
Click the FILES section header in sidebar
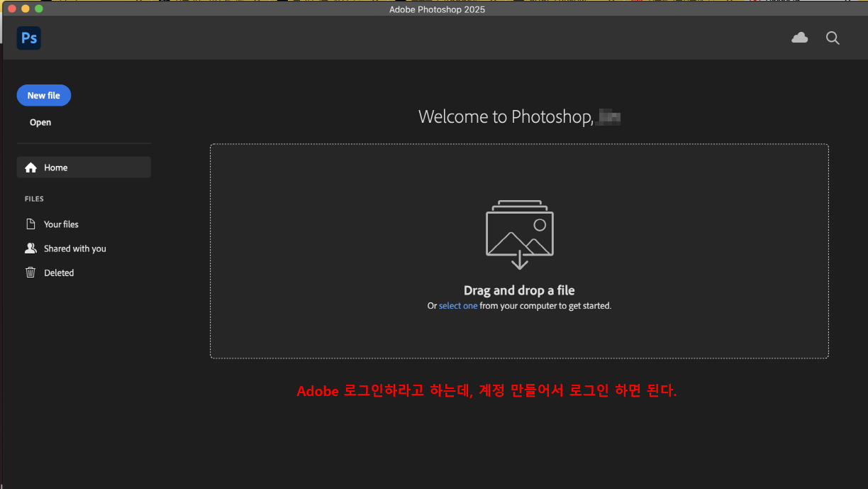pos(33,199)
